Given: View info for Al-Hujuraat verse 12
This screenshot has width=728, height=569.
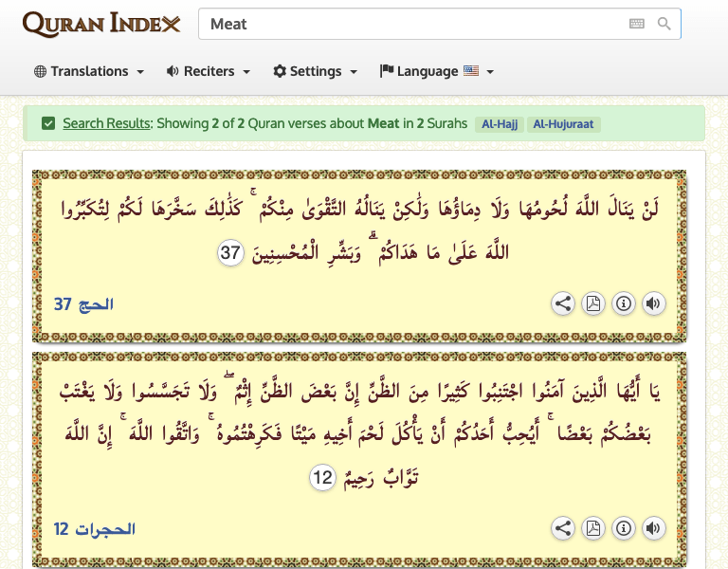Looking at the screenshot, I should click(x=624, y=528).
